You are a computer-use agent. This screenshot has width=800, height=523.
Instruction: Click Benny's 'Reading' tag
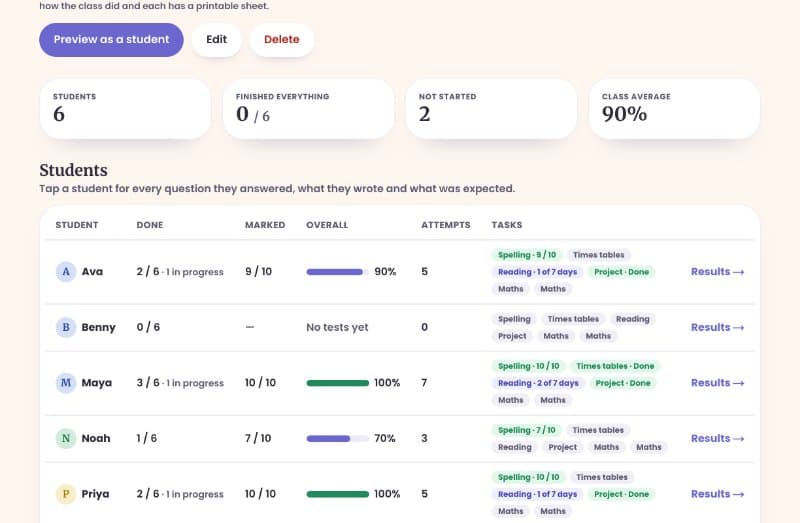(x=633, y=319)
